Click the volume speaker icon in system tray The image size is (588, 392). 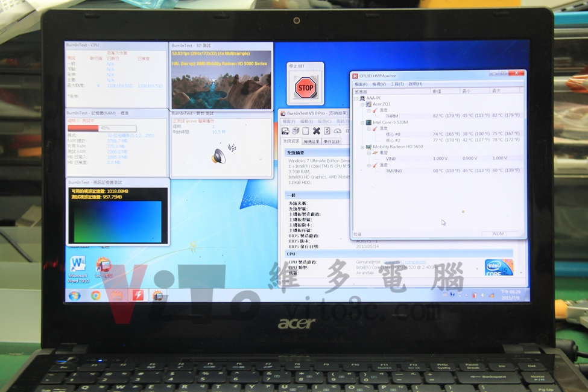pyautogui.click(x=483, y=296)
